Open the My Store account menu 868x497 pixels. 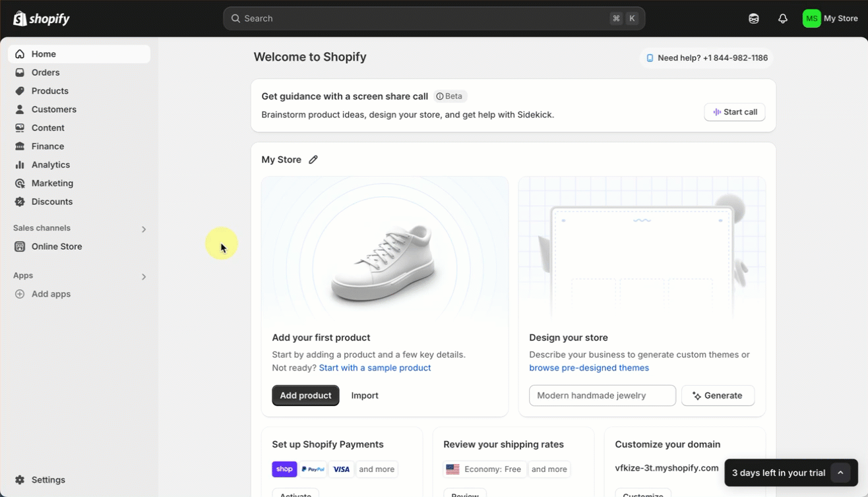pos(830,18)
